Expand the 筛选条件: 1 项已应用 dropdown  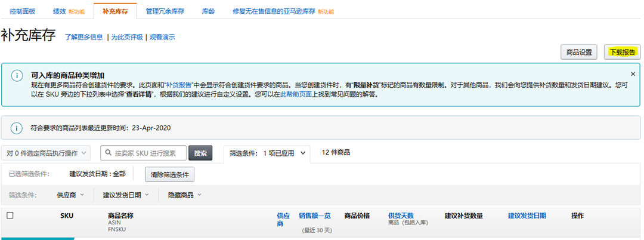click(x=267, y=153)
